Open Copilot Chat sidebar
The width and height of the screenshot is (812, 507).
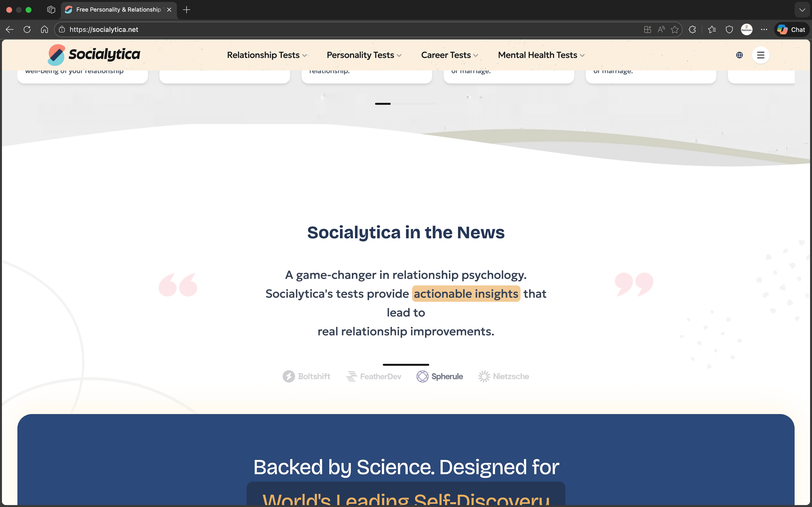pyautogui.click(x=792, y=29)
